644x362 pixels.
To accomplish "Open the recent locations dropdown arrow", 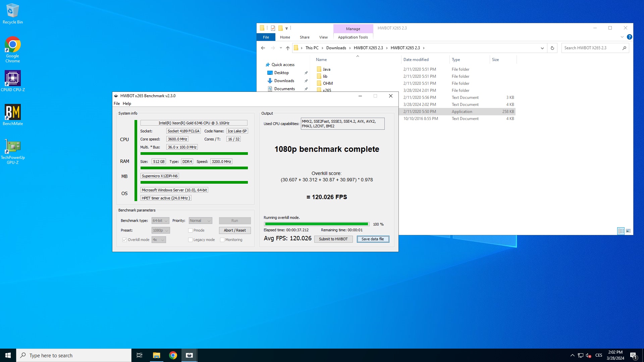I will pyautogui.click(x=281, y=48).
